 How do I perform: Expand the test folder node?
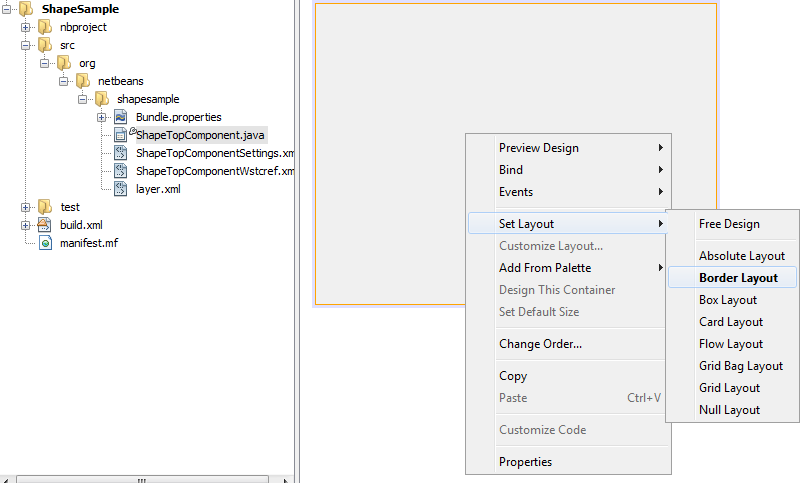26,207
